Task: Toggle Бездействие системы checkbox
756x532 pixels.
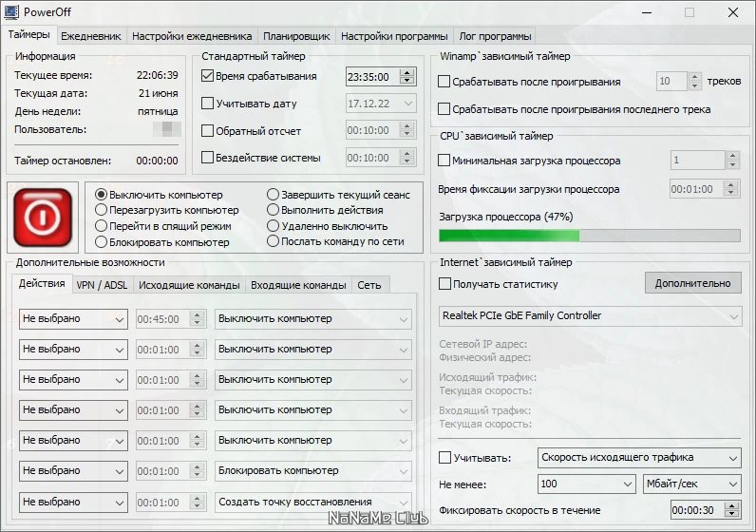Action: point(207,158)
